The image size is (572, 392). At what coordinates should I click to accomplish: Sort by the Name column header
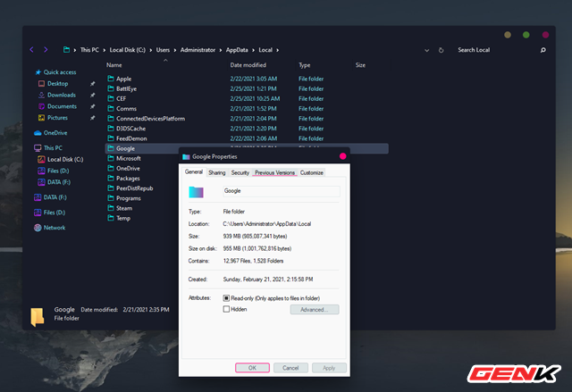(x=114, y=65)
